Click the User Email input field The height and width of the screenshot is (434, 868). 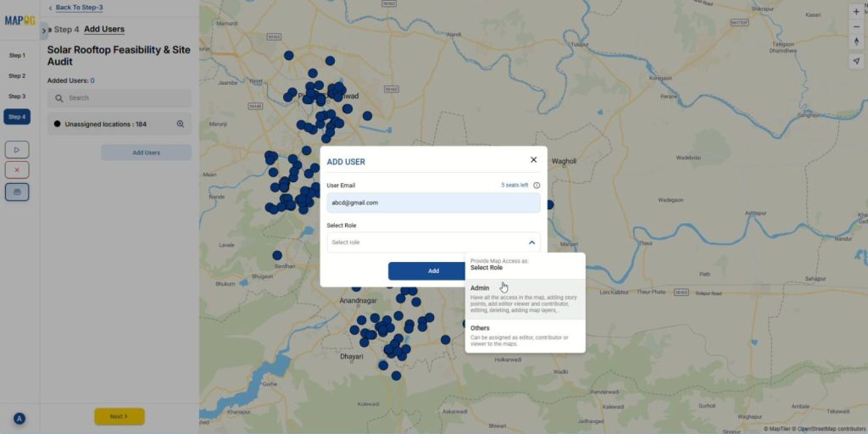coord(433,203)
